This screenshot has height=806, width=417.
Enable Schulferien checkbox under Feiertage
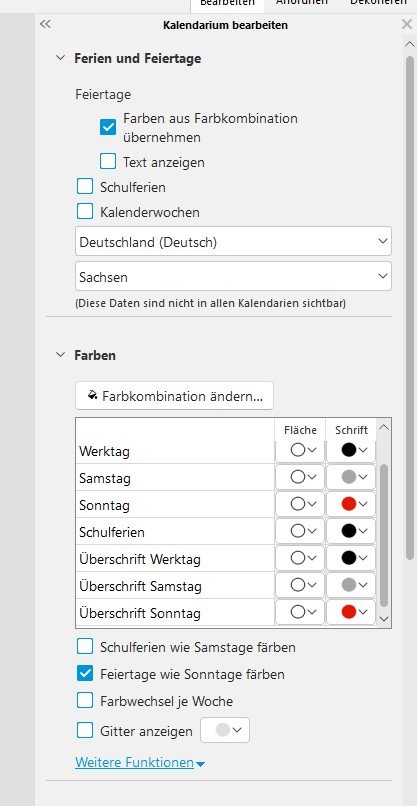[x=85, y=186]
